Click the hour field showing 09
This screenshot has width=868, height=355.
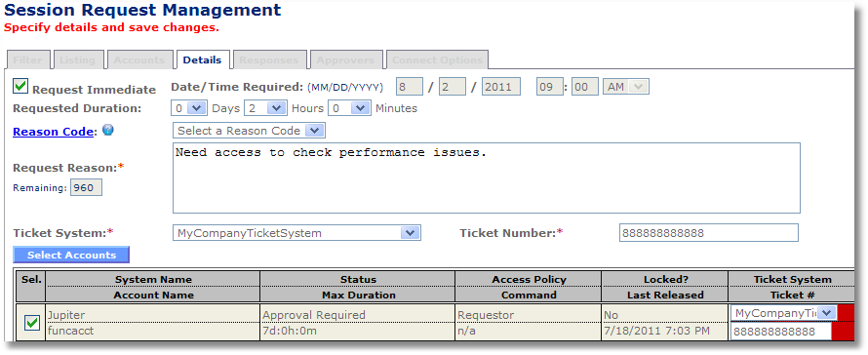click(550, 87)
